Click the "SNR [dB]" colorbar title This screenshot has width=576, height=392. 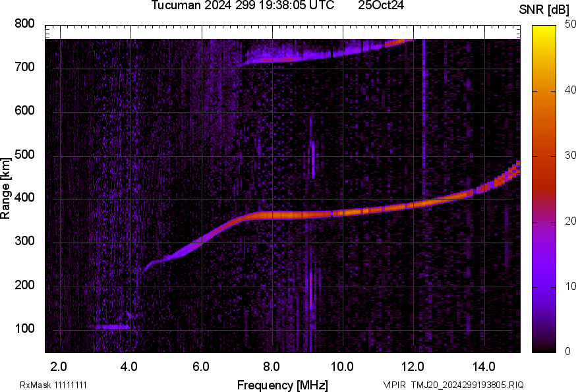pyautogui.click(x=544, y=9)
